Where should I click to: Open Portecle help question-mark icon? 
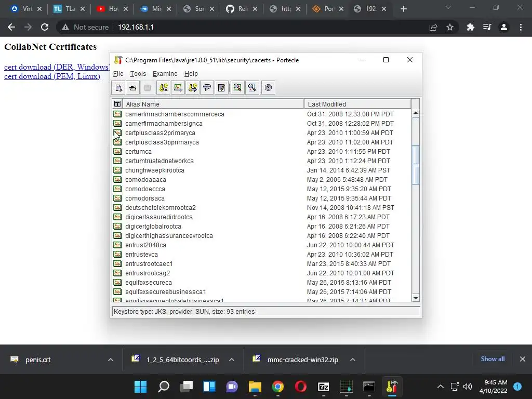tap(268, 88)
